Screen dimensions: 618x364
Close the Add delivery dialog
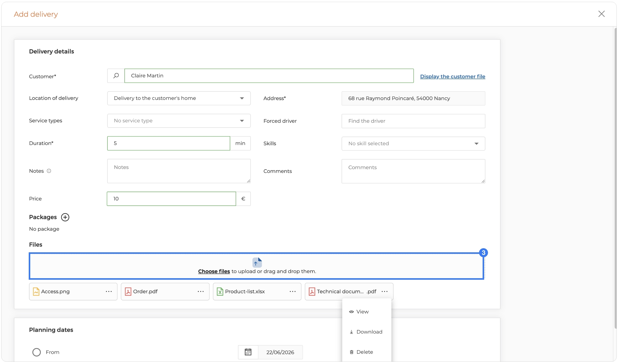tap(601, 14)
